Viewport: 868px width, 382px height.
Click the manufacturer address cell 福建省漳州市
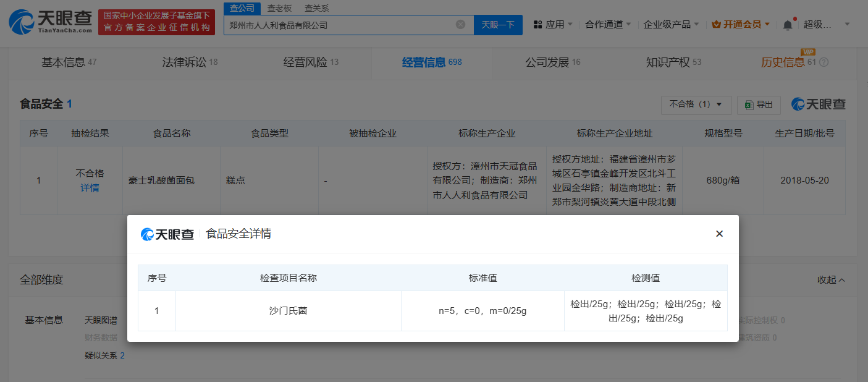(x=614, y=180)
